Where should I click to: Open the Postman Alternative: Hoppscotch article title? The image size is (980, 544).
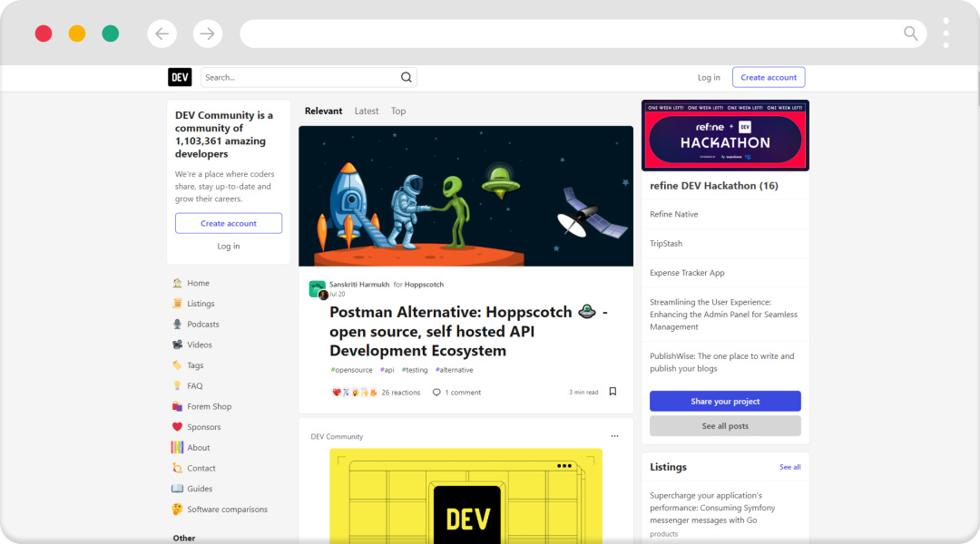pos(468,331)
